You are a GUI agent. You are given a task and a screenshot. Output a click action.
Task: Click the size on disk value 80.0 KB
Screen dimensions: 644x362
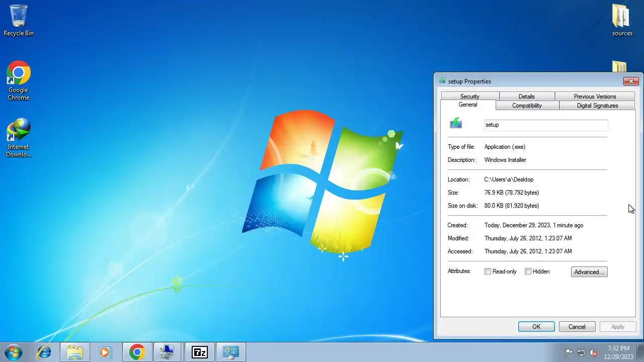pos(512,206)
